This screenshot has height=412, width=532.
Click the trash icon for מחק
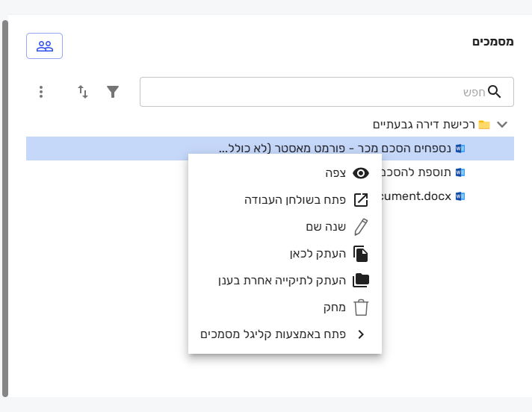click(361, 308)
